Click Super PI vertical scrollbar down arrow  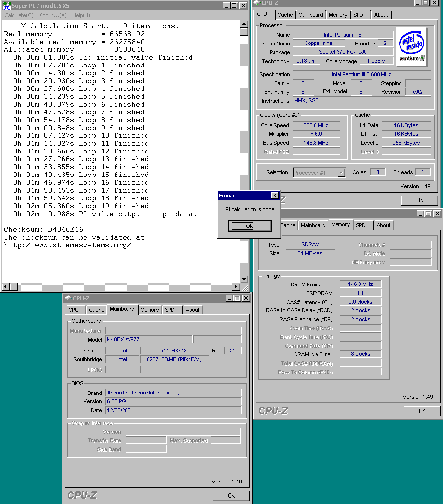click(244, 279)
